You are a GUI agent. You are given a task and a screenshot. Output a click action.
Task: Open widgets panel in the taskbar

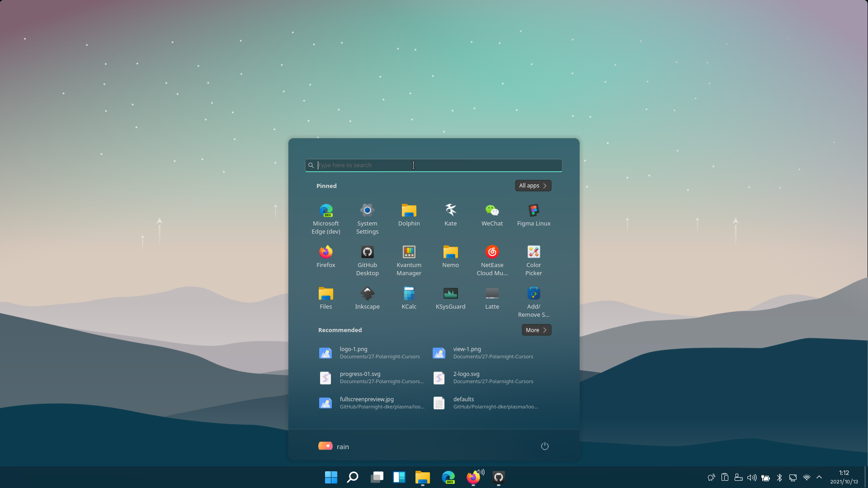point(399,477)
